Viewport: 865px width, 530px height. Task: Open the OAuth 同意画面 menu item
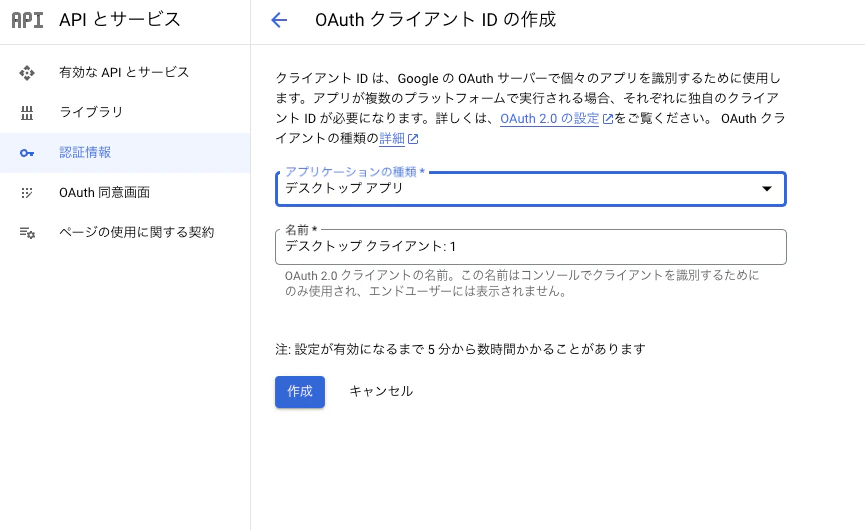125,192
